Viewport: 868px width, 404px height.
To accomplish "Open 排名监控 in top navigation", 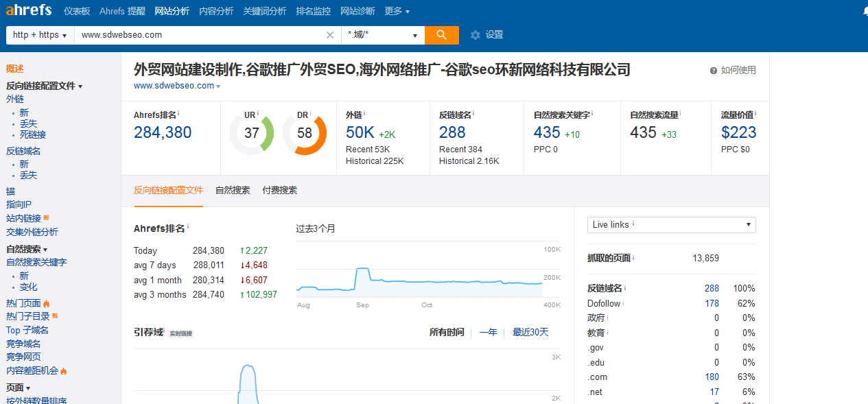I will (313, 11).
